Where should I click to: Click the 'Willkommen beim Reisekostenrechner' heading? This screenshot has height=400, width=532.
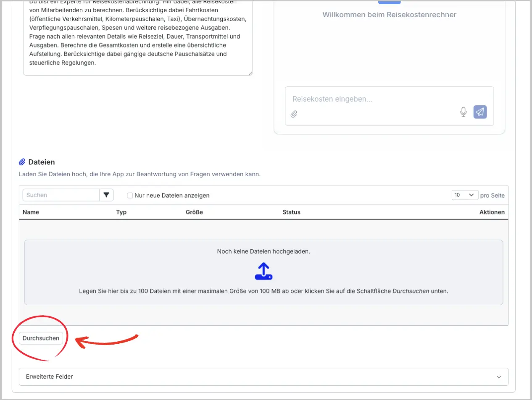pyautogui.click(x=389, y=15)
